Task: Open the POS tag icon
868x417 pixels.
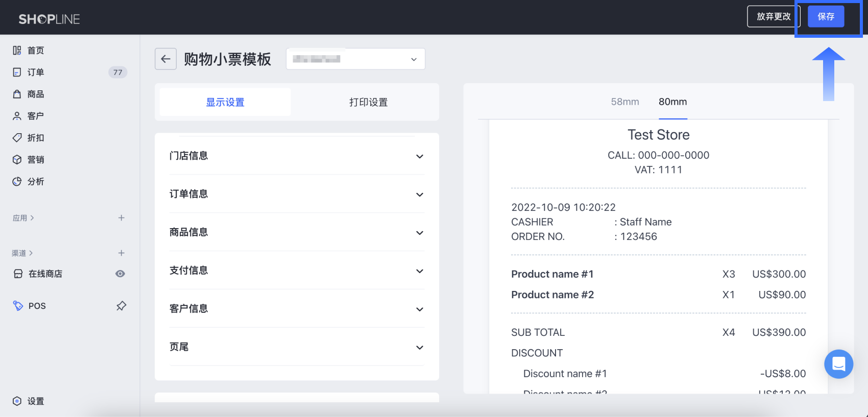Action: point(18,306)
